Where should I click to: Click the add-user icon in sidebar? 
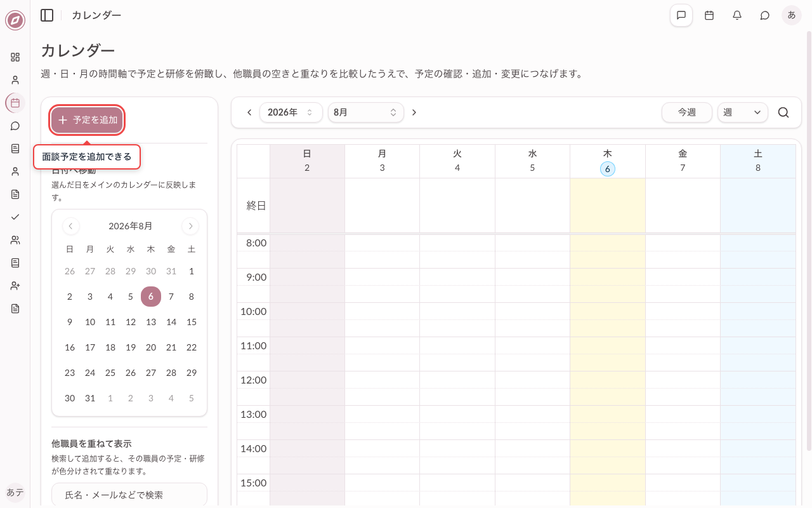pos(15,286)
